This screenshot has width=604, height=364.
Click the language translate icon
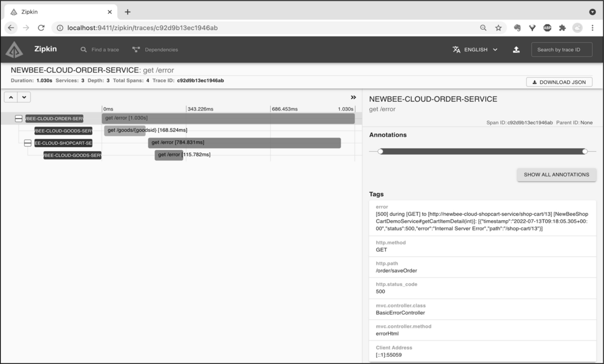click(x=456, y=50)
